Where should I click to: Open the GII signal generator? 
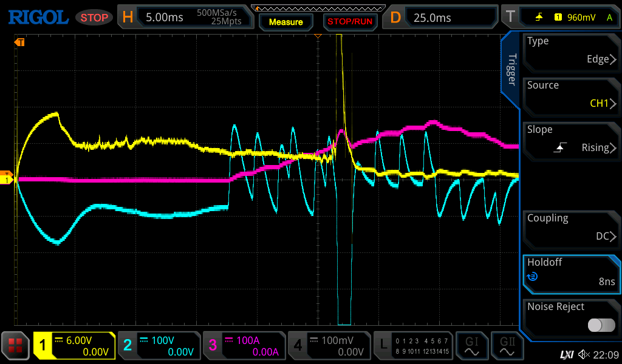[507, 346]
